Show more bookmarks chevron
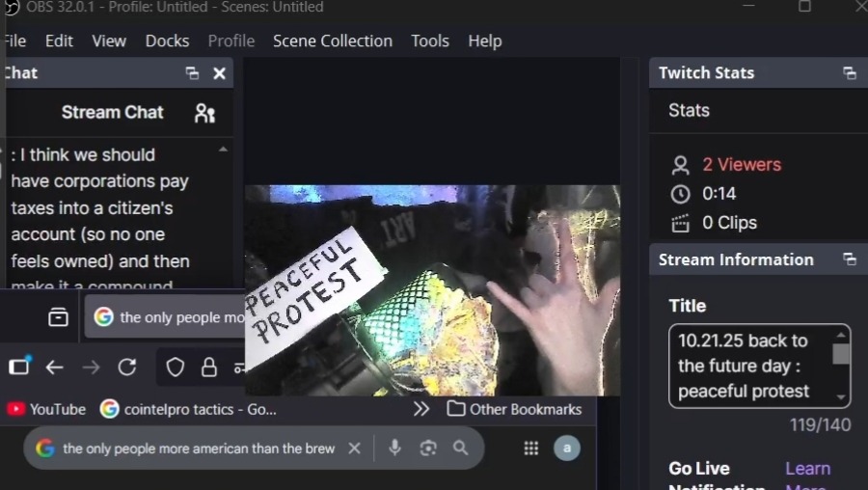868x490 pixels. point(421,409)
